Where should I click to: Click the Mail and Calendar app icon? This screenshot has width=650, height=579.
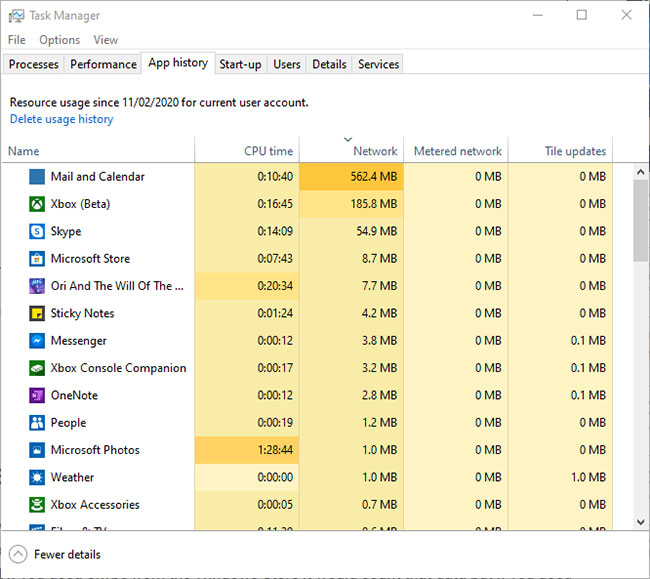click(x=37, y=177)
